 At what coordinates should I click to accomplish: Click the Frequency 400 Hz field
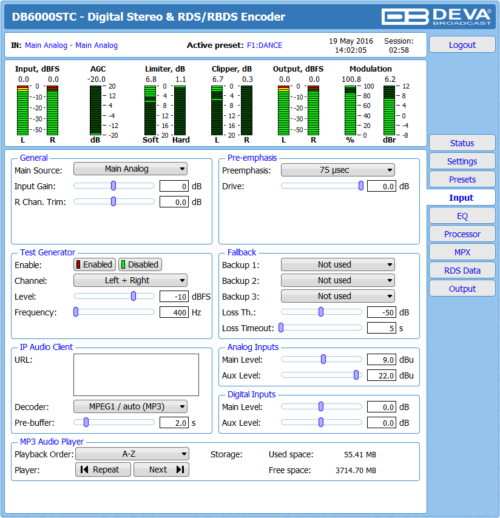pyautogui.click(x=174, y=312)
